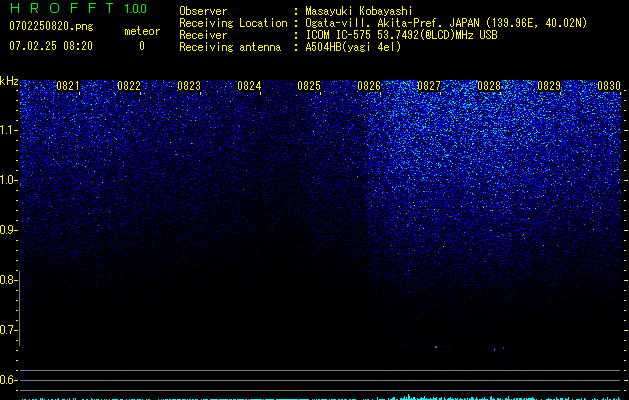Click the HROFFT 1.0.0 title text

pos(78,8)
